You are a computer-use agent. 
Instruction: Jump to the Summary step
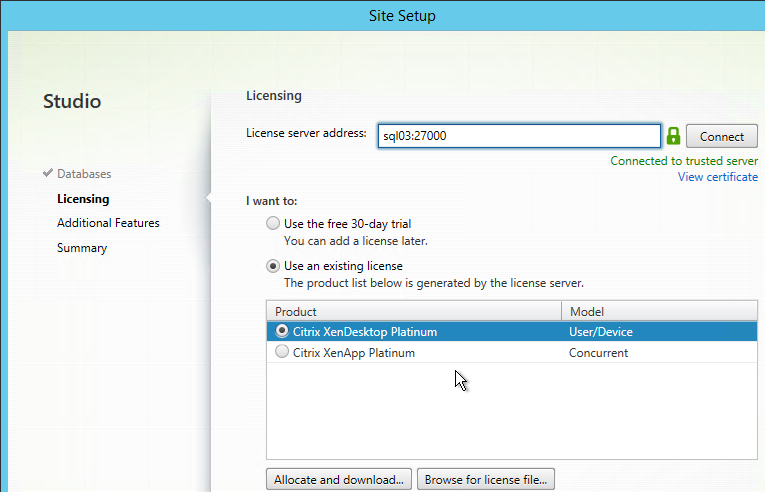click(82, 248)
